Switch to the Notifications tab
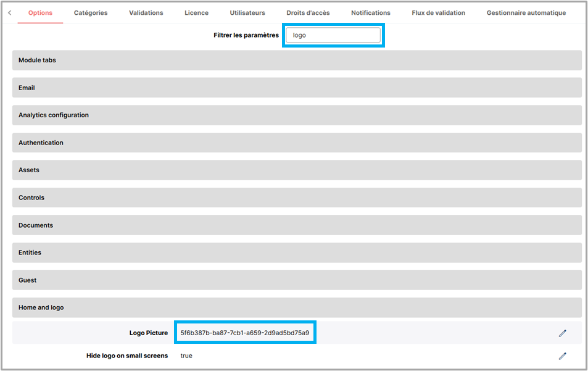The image size is (588, 371). (371, 13)
